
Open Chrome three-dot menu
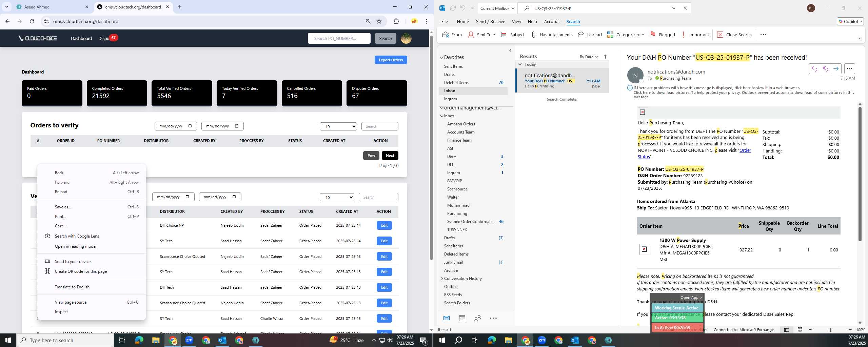(x=426, y=21)
